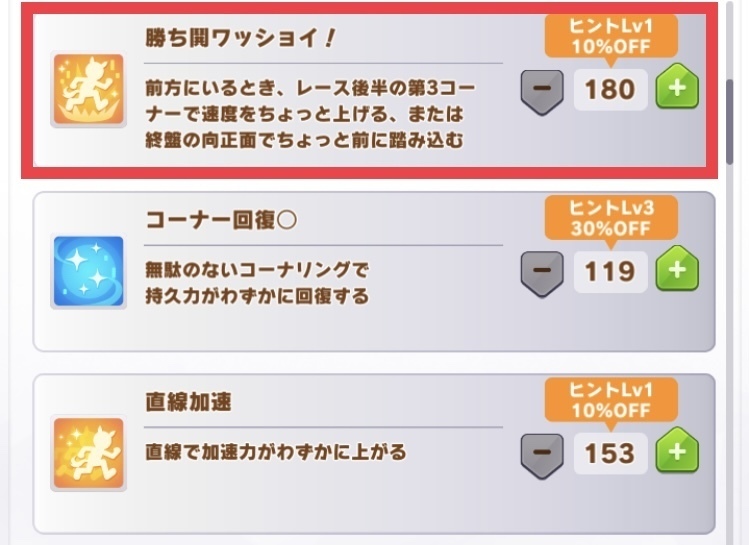Remove コーナー回復○ using the gray minus
Image resolution: width=749 pixels, height=545 pixels.
pos(542,274)
